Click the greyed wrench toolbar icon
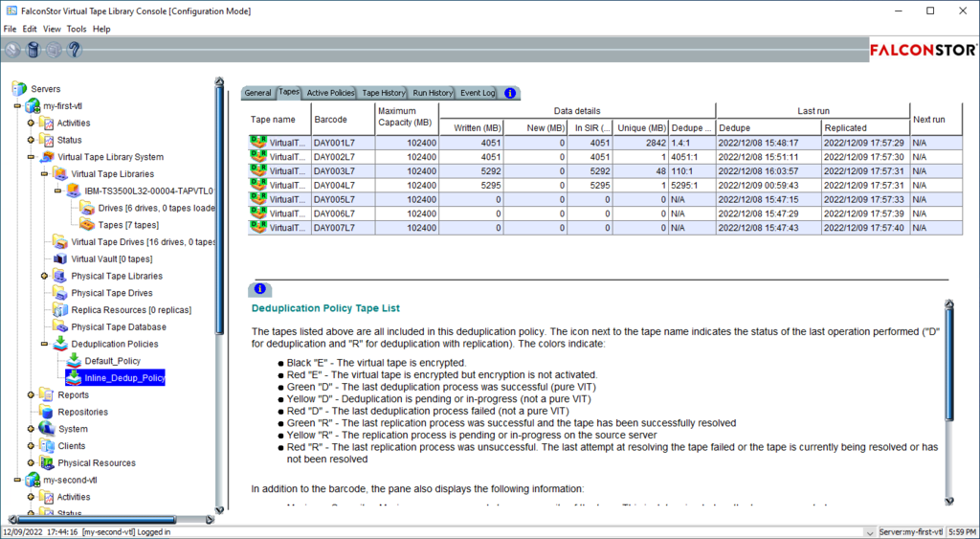The height and width of the screenshot is (539, 980). click(12, 50)
